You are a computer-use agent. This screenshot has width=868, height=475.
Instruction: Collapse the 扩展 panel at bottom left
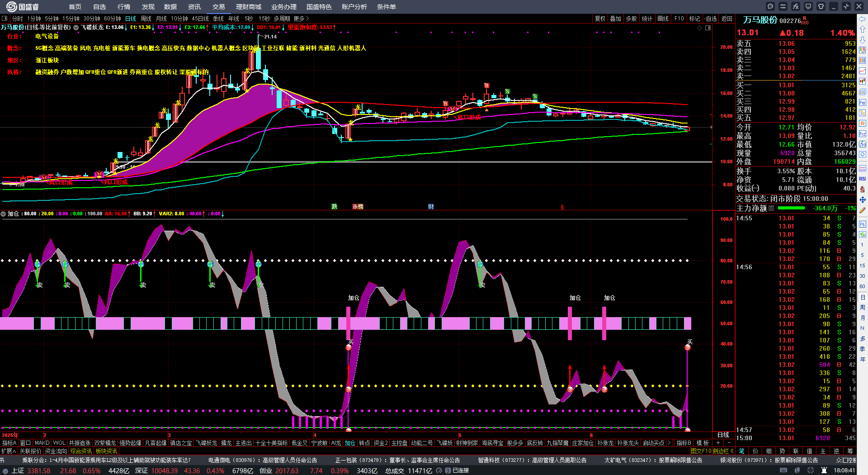coord(9,451)
